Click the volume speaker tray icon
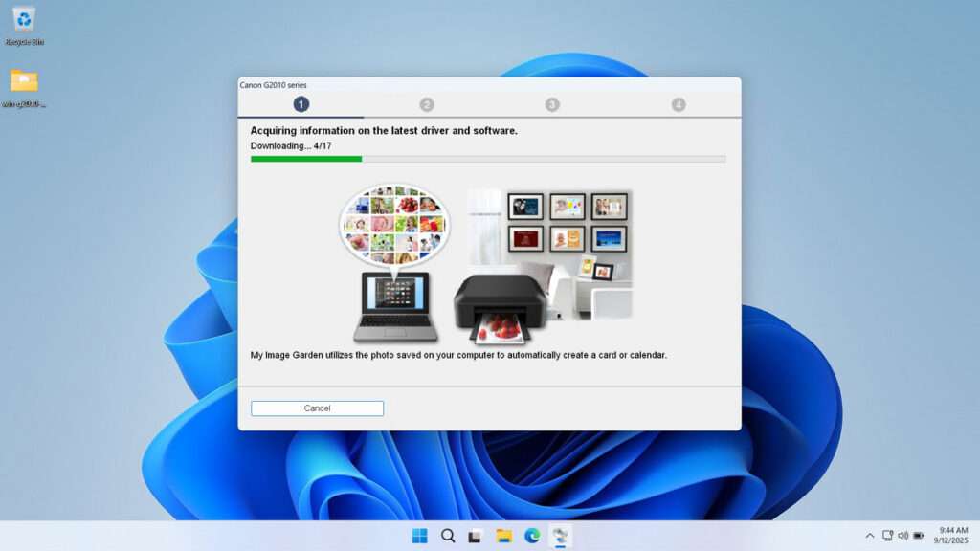This screenshot has width=980, height=551. click(x=902, y=536)
